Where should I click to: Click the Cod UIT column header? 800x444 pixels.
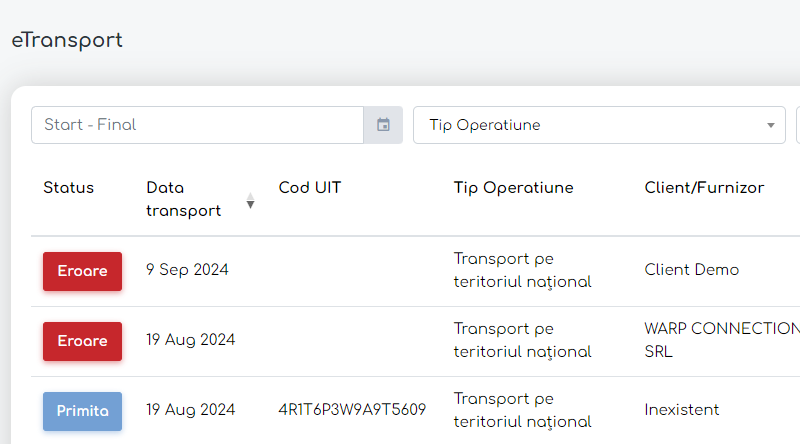(310, 188)
